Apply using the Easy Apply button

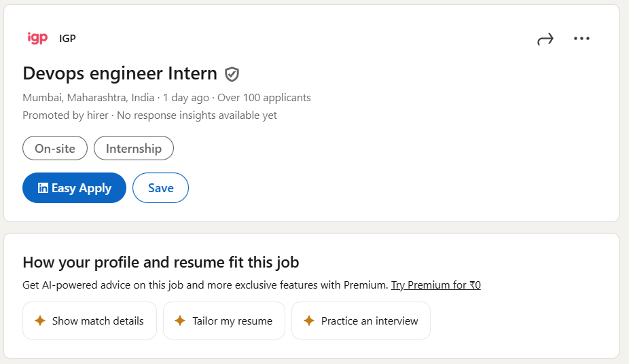tap(74, 188)
